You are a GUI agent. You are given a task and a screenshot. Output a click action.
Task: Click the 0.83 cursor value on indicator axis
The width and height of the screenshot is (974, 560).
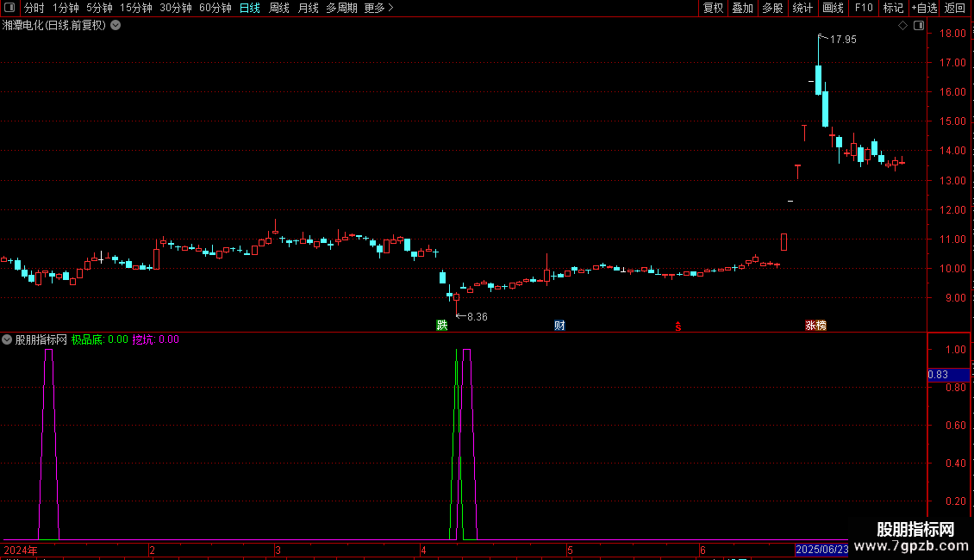(947, 375)
